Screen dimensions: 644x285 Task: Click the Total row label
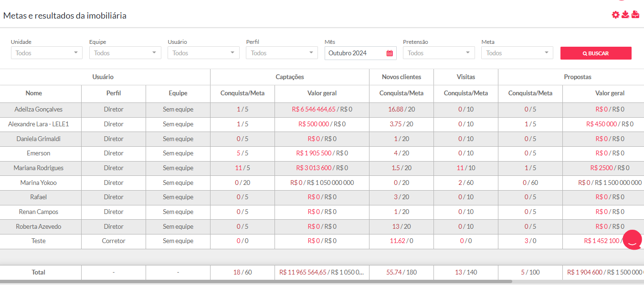pos(39,272)
